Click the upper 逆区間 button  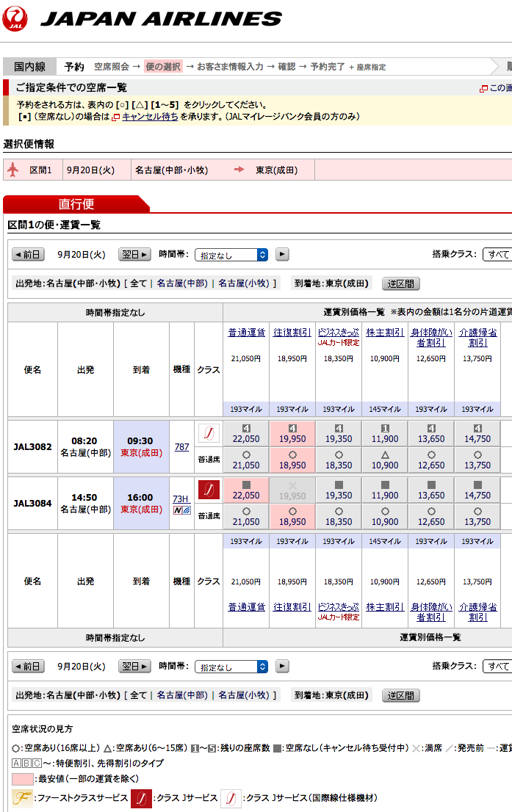pos(401,284)
